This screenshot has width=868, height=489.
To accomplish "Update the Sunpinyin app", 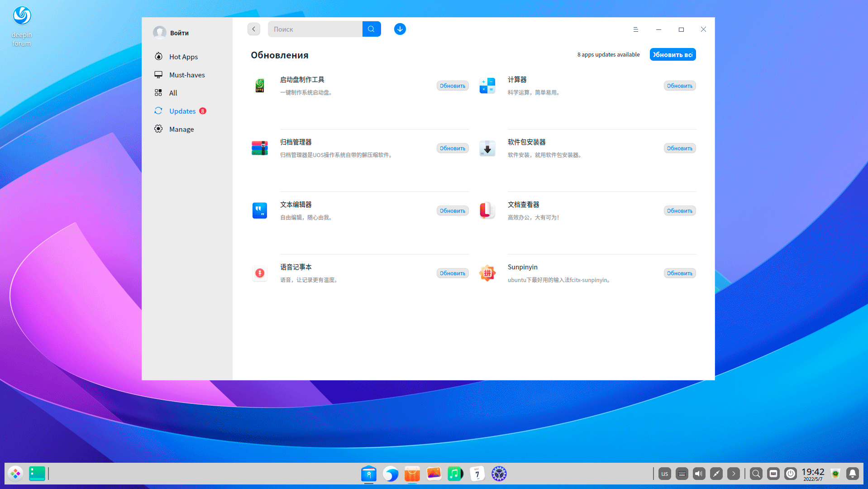I will [679, 273].
